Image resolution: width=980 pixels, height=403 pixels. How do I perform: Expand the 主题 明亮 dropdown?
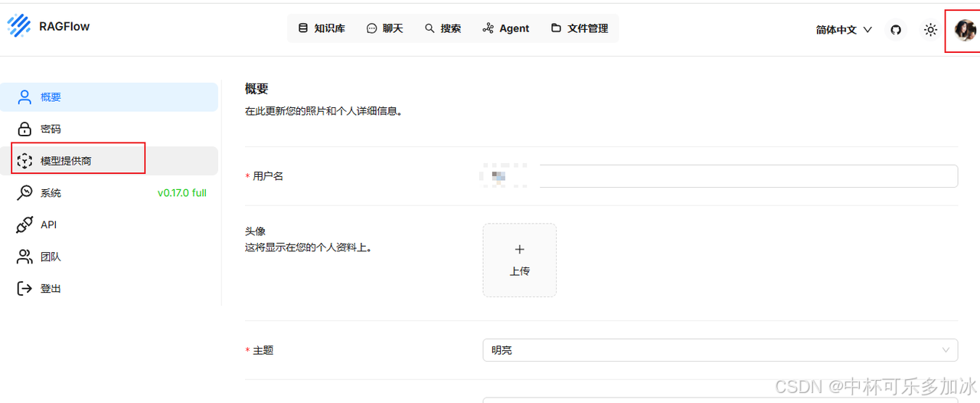click(720, 350)
